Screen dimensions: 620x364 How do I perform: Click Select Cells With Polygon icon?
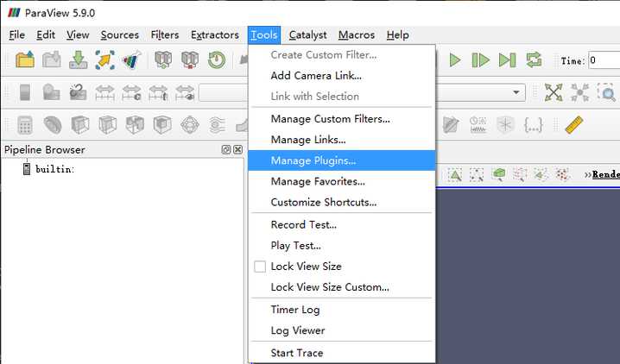point(541,174)
